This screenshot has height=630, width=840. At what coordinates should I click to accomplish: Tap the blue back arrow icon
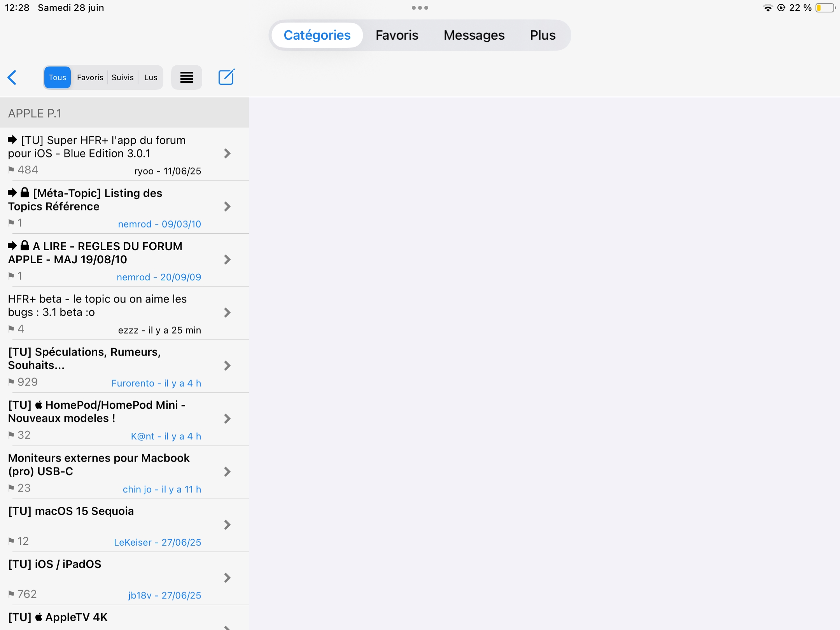pyautogui.click(x=12, y=77)
